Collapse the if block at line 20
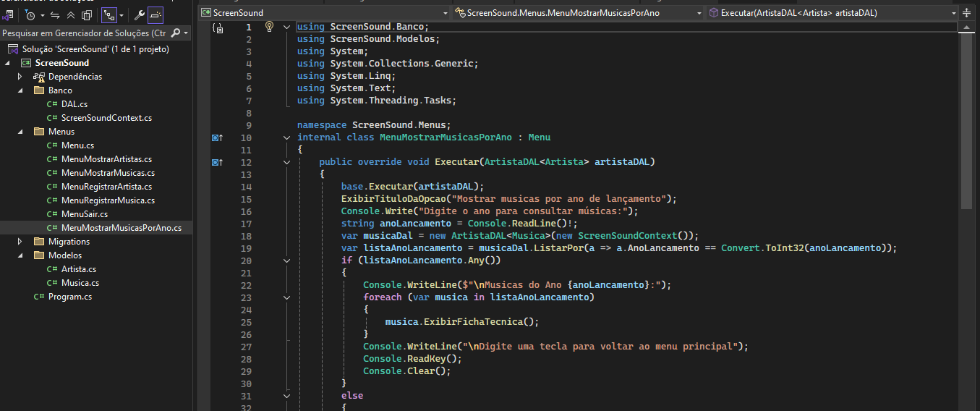Viewport: 980px width, 411px height. [287, 260]
